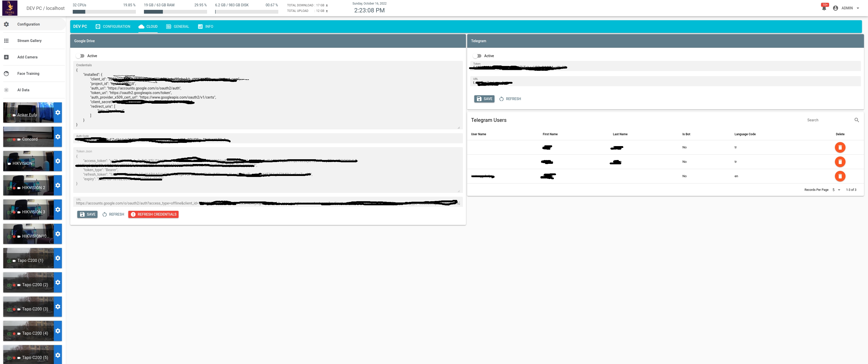Viewport: 868px width, 364px height.
Task: Click the Telegram Users search magnifier icon
Action: pos(857,120)
